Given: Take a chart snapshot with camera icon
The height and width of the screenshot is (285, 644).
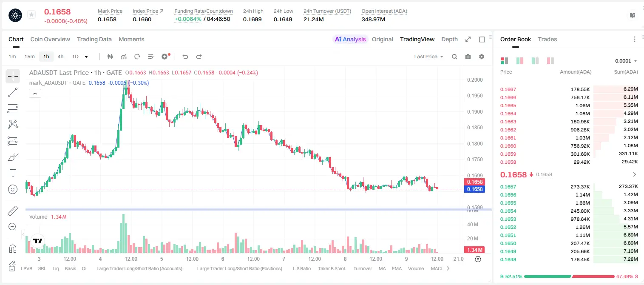Looking at the screenshot, I should 468,57.
